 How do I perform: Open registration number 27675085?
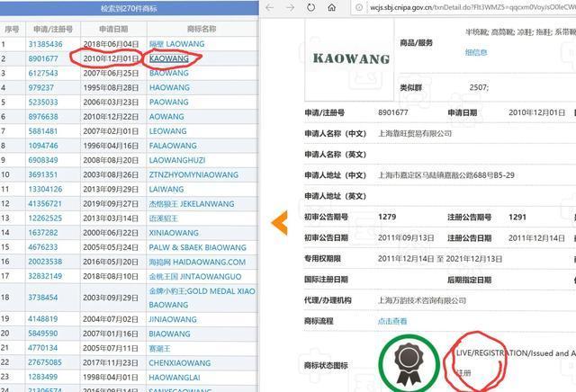tap(46, 362)
